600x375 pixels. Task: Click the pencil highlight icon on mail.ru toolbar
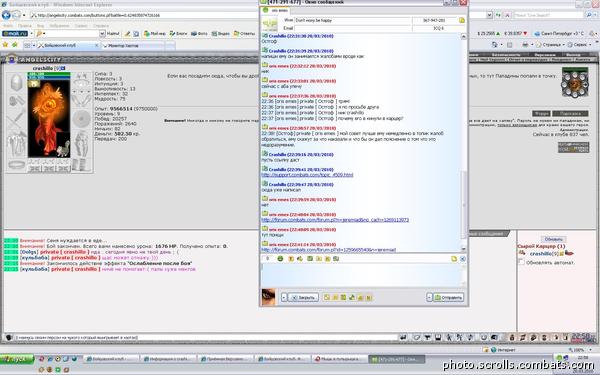pyautogui.click(x=127, y=34)
